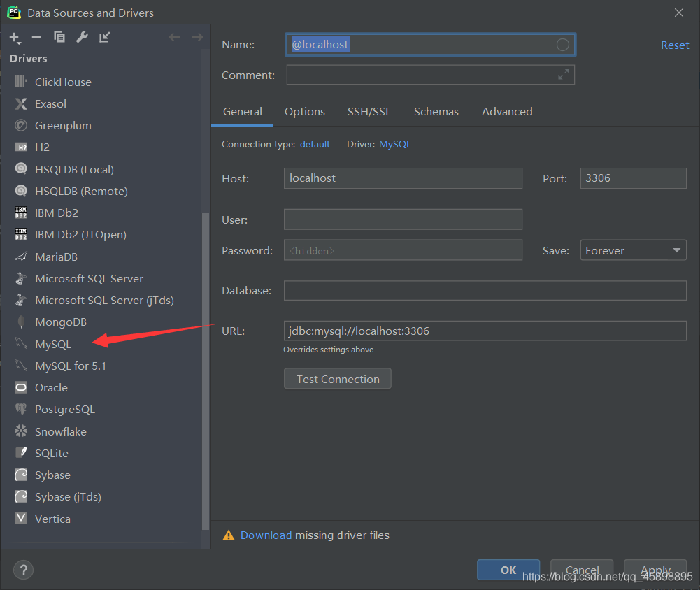Screen dimensions: 700x590
Task: Click the Apply button
Action: click(x=655, y=570)
